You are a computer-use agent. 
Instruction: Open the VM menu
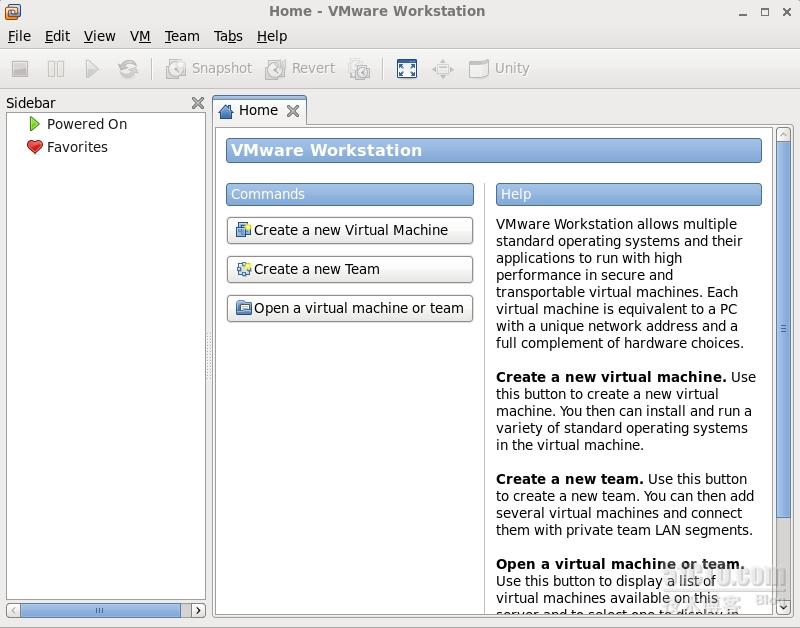(x=140, y=36)
